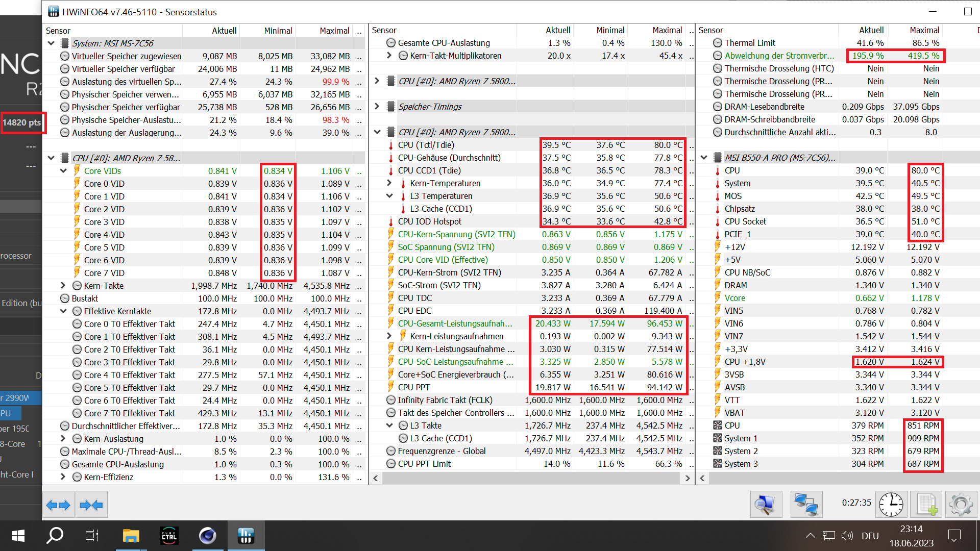Click the backward navigation arrows icon
980x551 pixels.
point(58,505)
